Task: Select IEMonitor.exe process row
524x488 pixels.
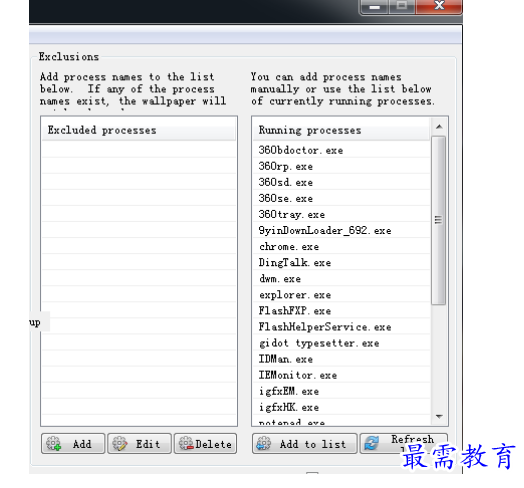Action: [x=342, y=375]
